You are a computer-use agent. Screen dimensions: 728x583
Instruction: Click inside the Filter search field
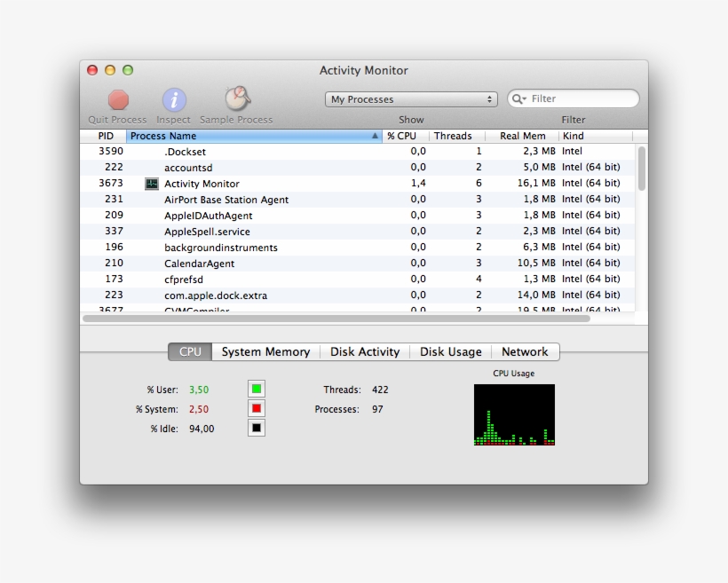pyautogui.click(x=573, y=98)
